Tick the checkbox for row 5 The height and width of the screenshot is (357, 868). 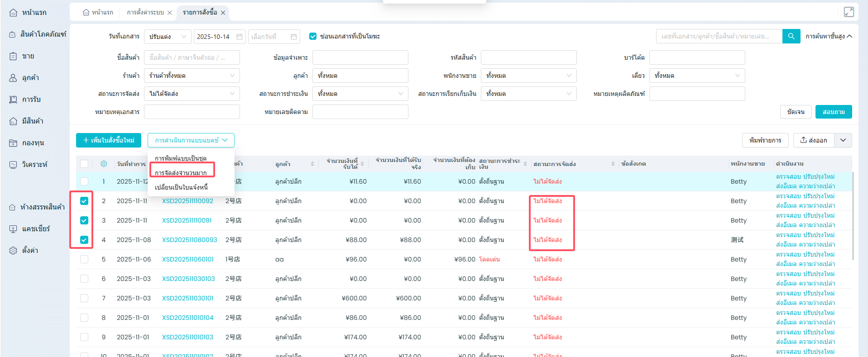[x=84, y=259]
